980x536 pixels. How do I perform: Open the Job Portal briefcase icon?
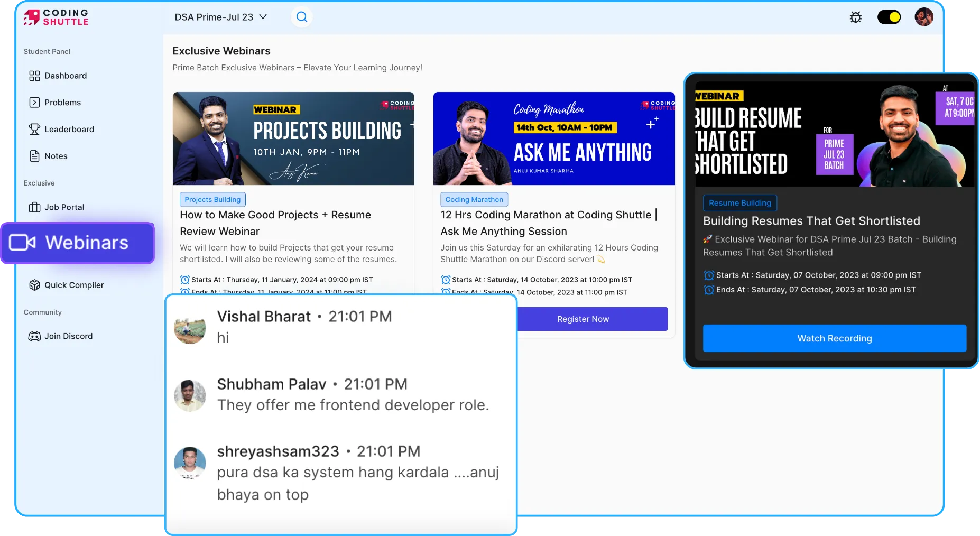tap(35, 207)
